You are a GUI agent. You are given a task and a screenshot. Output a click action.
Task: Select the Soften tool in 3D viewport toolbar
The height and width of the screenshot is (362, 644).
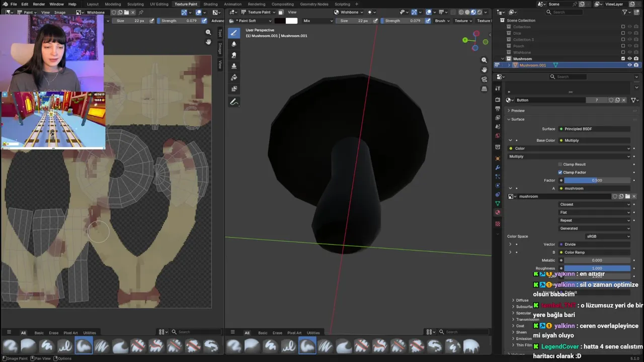point(234,44)
